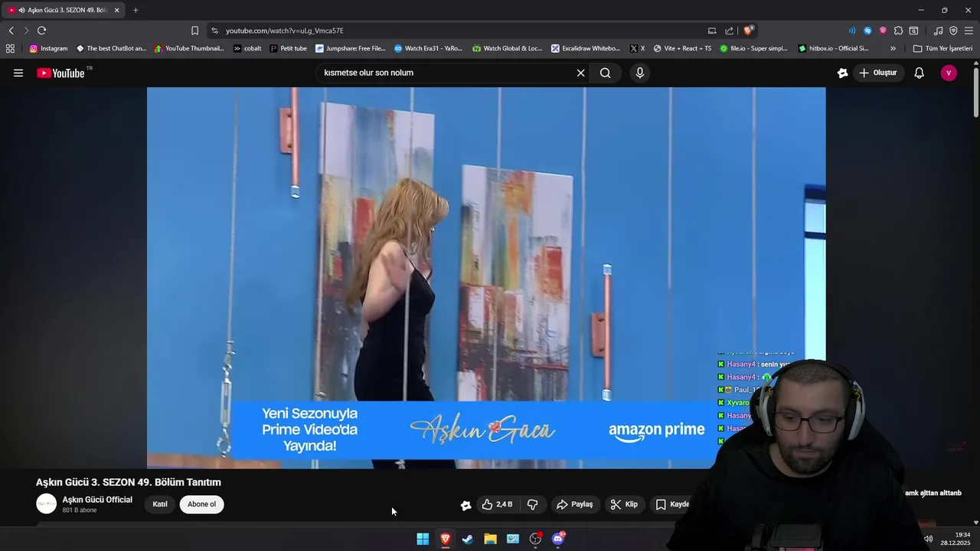Submit search with the magnifier button

click(606, 73)
